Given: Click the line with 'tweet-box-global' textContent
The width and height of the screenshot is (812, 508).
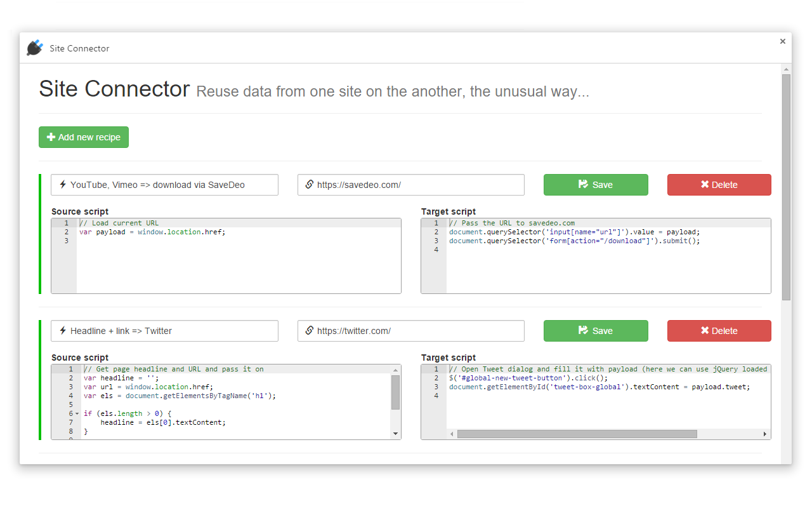Looking at the screenshot, I should click(x=599, y=387).
